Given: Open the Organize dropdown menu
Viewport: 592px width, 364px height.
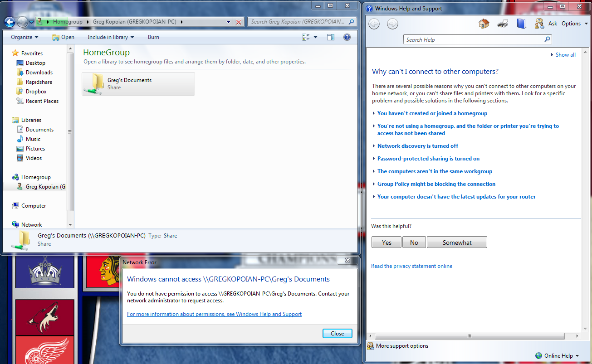Looking at the screenshot, I should point(24,37).
